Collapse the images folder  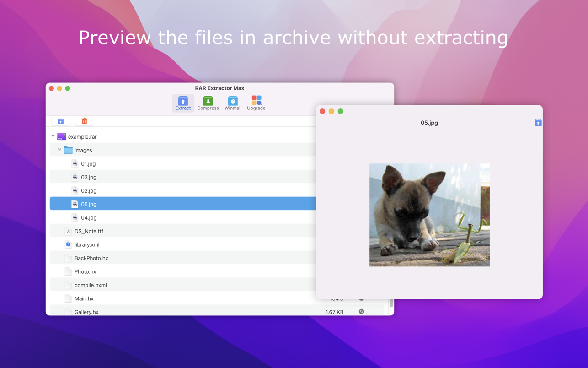pos(59,150)
